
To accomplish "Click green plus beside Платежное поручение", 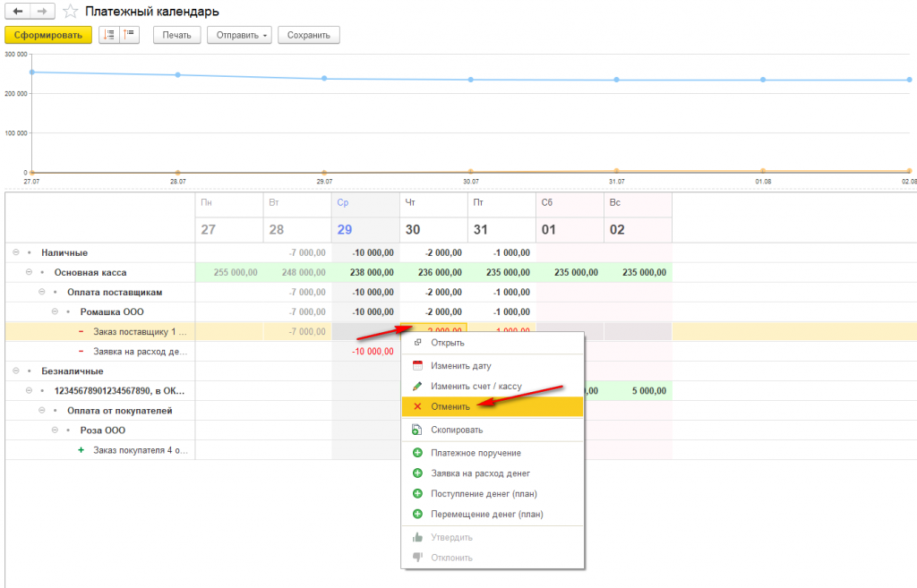I will 417,452.
